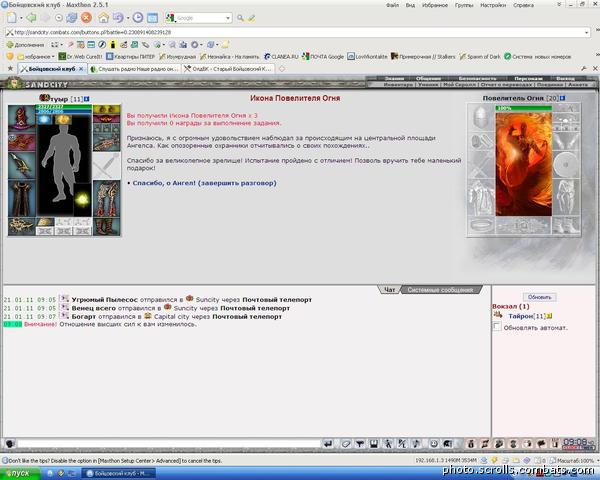Image resolution: width=600 pixels, height=480 pixels.
Task: Click the browser address bar URL field
Action: (x=295, y=33)
